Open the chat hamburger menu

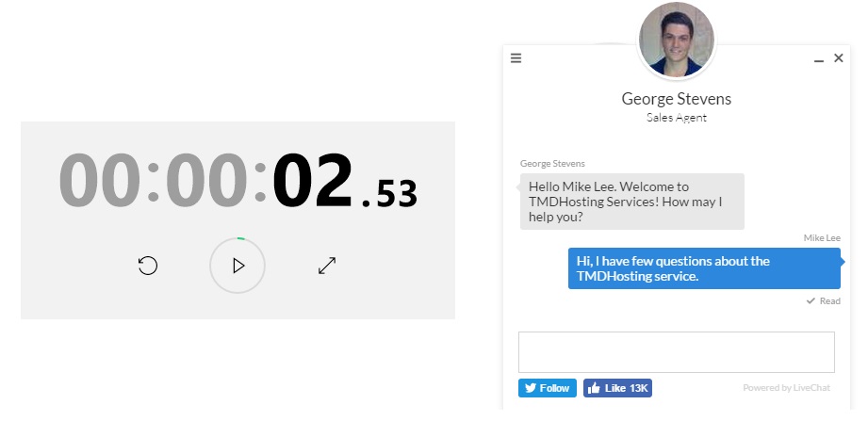click(516, 58)
